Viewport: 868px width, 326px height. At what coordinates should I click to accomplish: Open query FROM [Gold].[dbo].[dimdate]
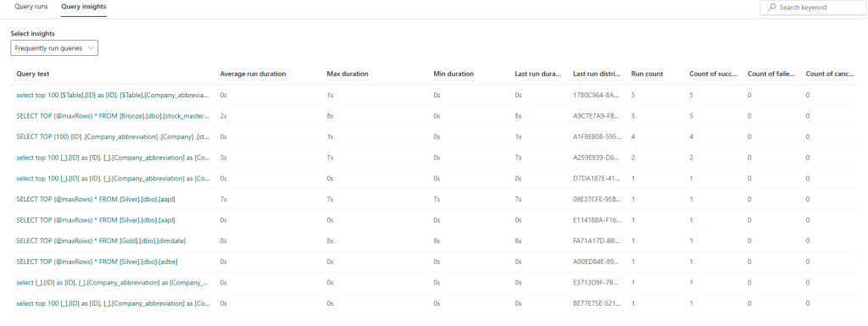[101, 241]
